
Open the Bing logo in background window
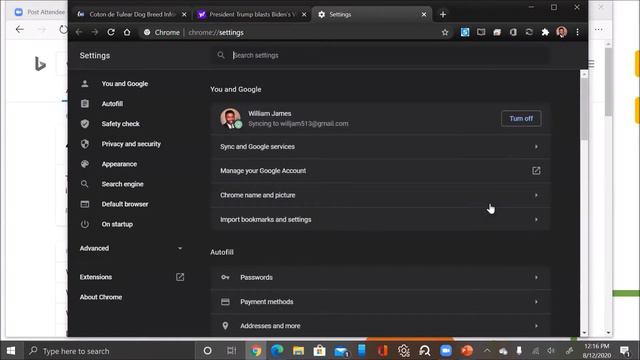40,64
